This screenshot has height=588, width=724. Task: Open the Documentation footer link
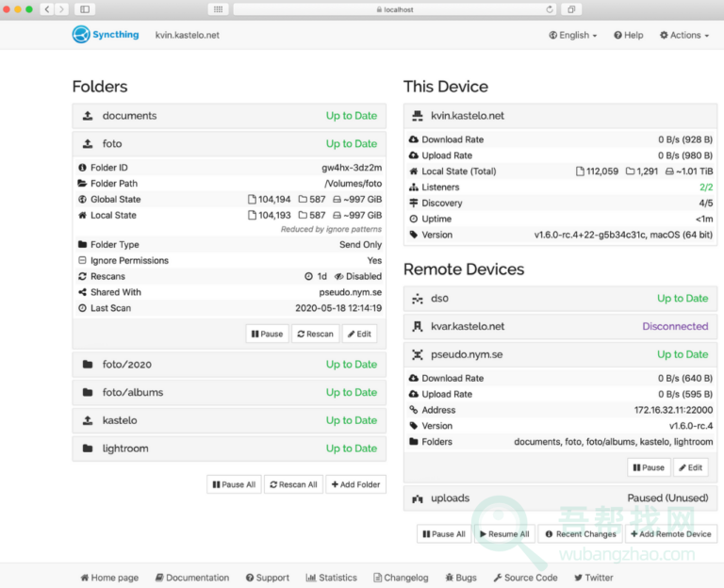(x=192, y=578)
